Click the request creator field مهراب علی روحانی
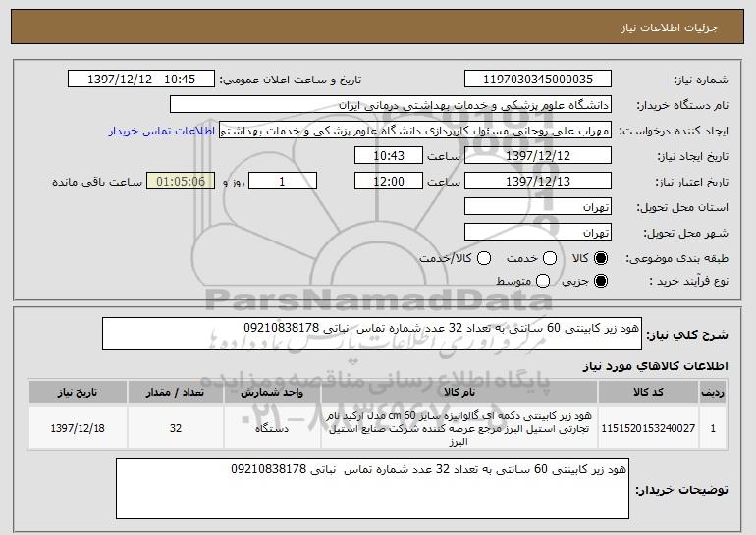This screenshot has width=756, height=535. click(x=415, y=131)
